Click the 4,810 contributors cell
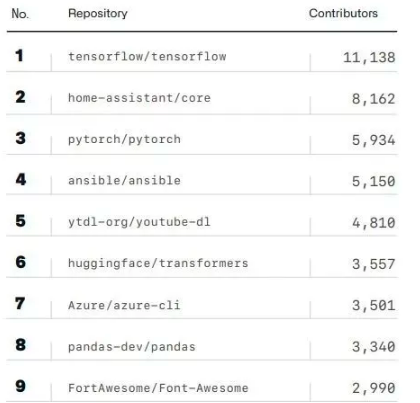 pos(374,223)
